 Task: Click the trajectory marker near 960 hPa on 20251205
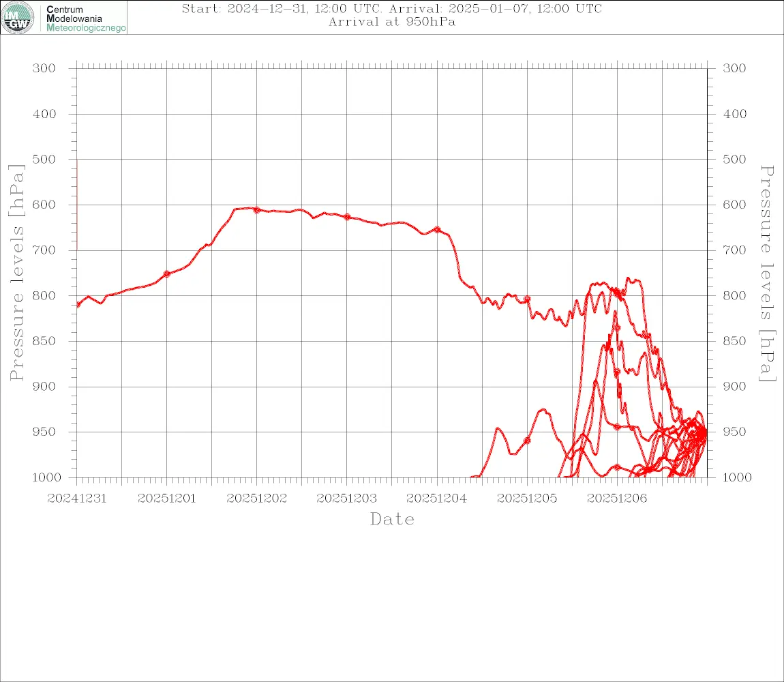(527, 441)
